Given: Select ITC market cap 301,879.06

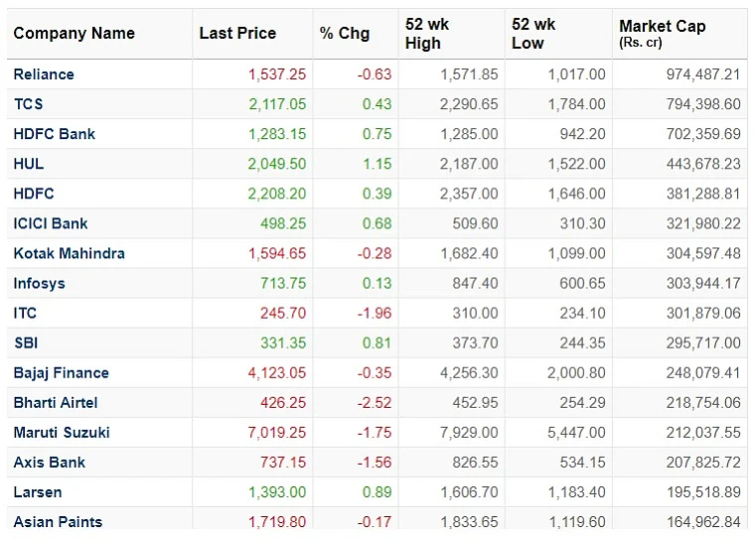Looking at the screenshot, I should click(x=703, y=313).
